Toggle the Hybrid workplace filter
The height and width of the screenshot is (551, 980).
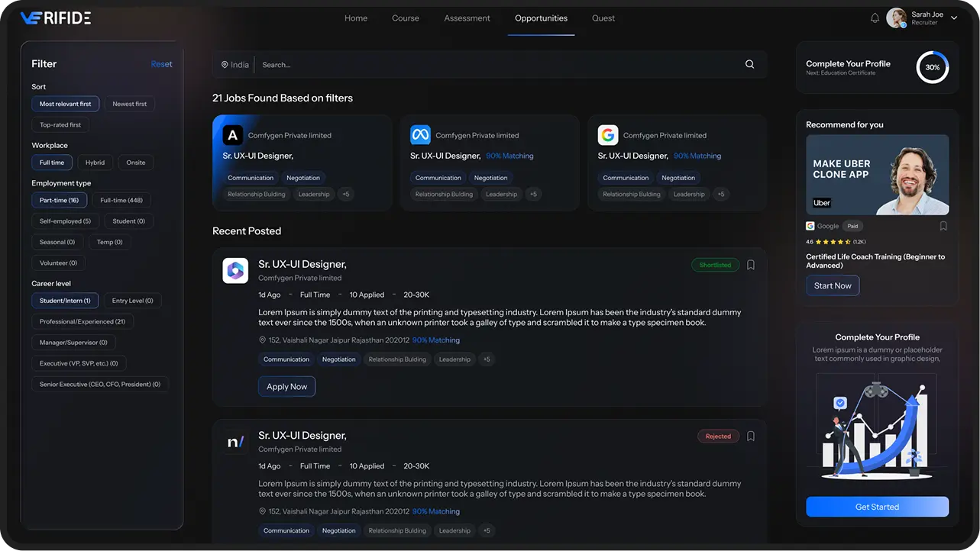95,163
